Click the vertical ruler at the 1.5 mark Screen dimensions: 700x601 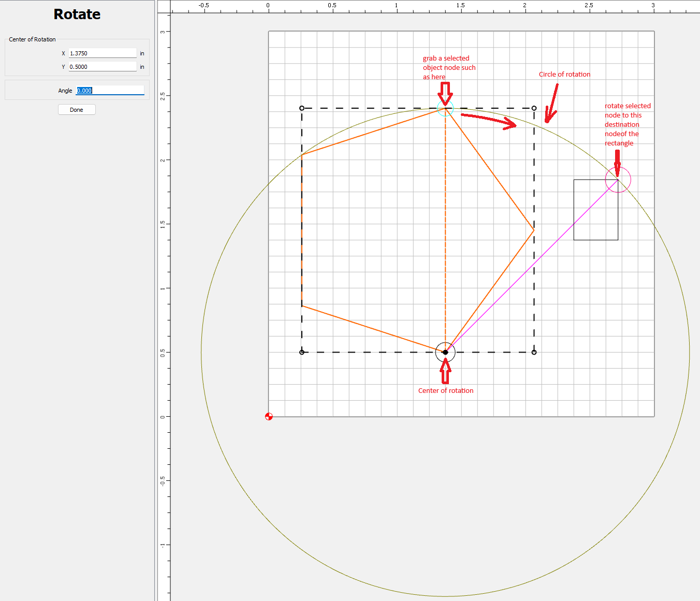(163, 224)
